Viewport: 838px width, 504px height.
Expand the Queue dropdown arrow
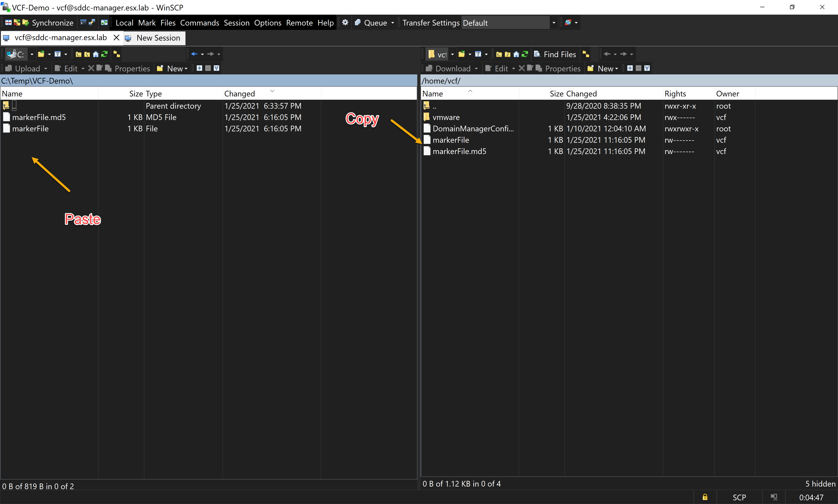393,23
